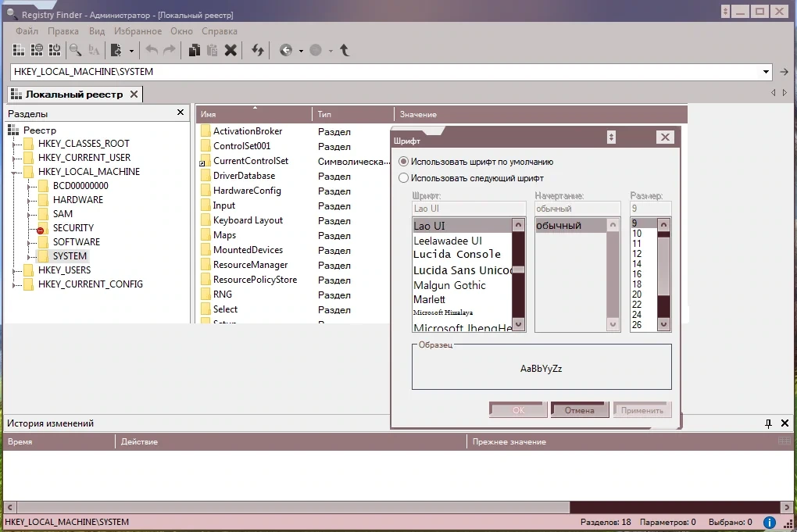Open the Forward history dropdown arrow
The height and width of the screenshot is (532, 797).
click(x=331, y=51)
